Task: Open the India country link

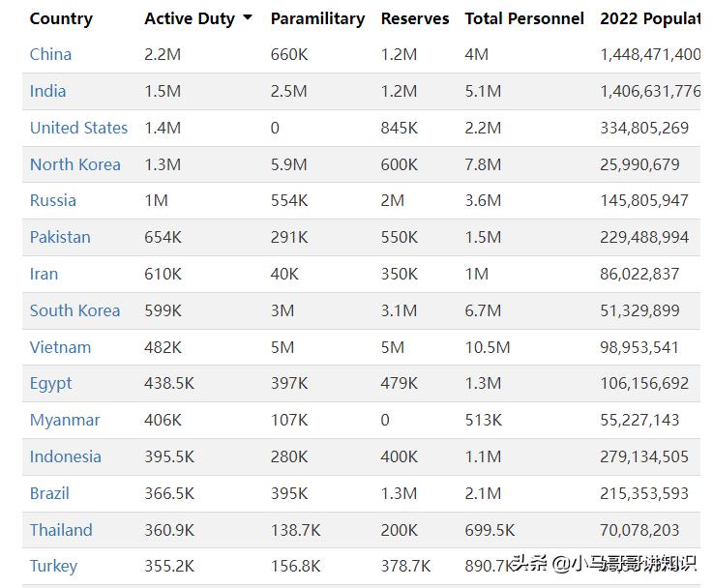Action: point(48,91)
